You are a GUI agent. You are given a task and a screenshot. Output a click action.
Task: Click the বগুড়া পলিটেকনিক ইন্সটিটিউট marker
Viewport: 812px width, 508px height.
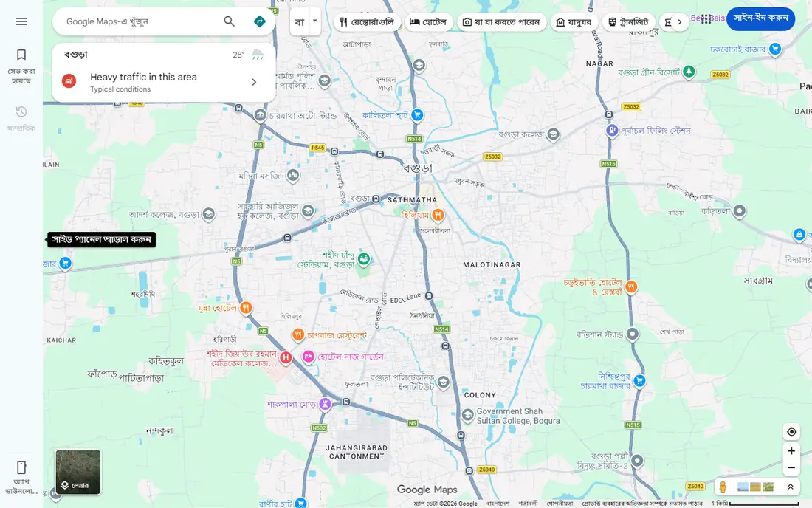444,382
